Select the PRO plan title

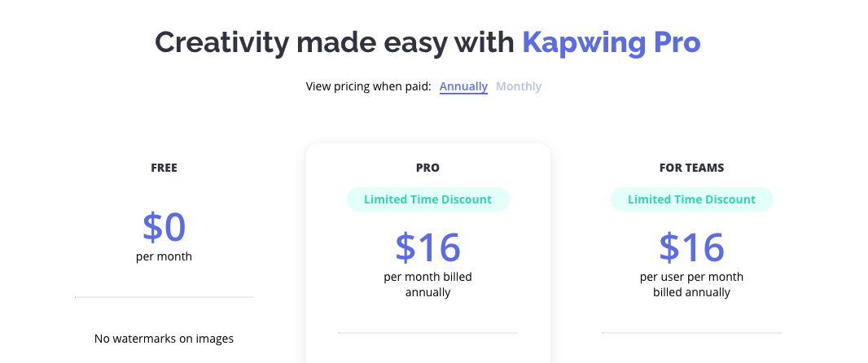(427, 168)
